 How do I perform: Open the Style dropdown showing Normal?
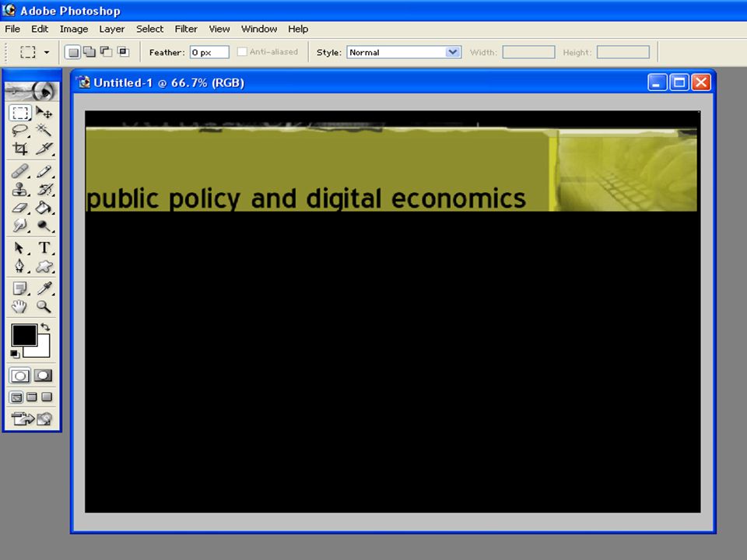[x=404, y=52]
